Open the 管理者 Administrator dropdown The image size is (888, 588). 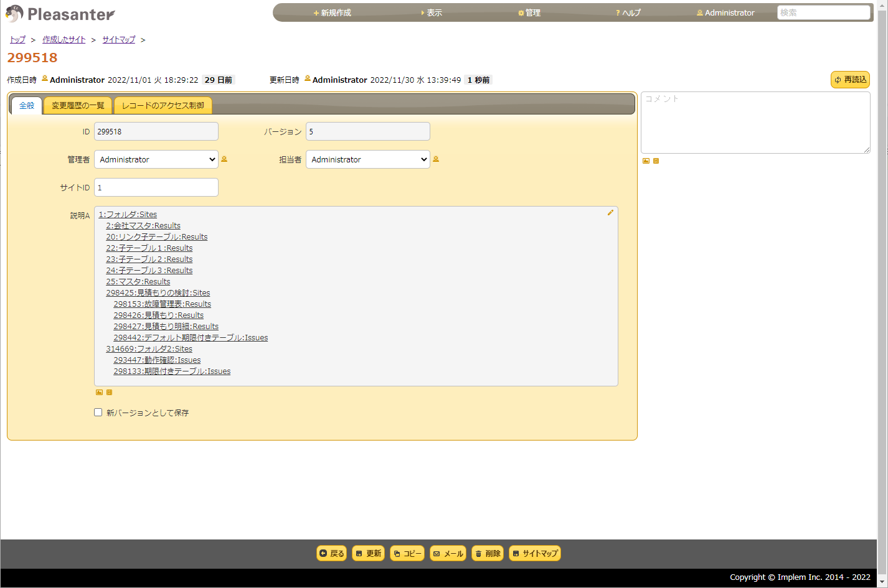click(x=156, y=159)
